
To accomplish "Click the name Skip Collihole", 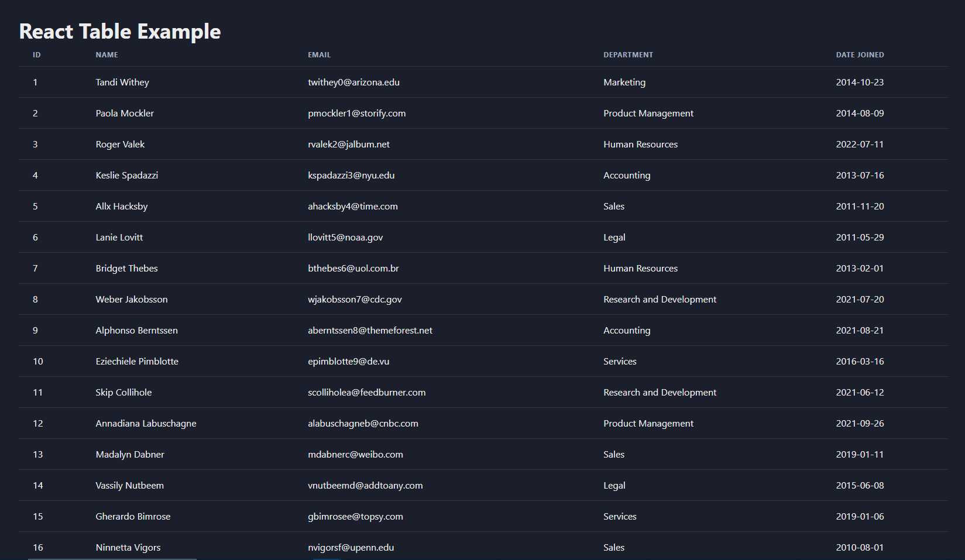I will pos(123,393).
